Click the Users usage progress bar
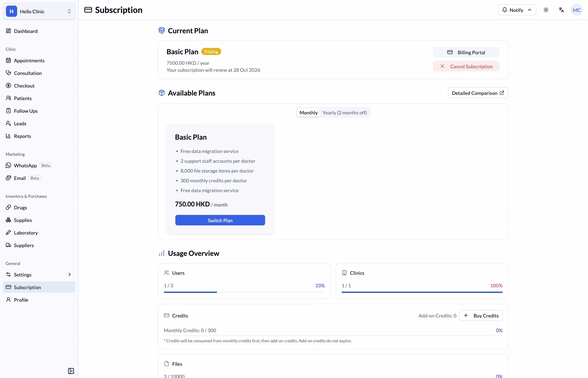Screen dimensions: 588x378 244,292
